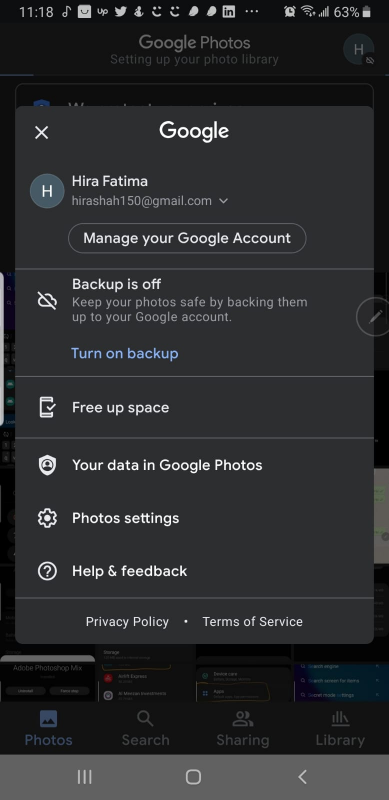The width and height of the screenshot is (389, 800).
Task: Open the Terms of Service link
Action: [253, 621]
